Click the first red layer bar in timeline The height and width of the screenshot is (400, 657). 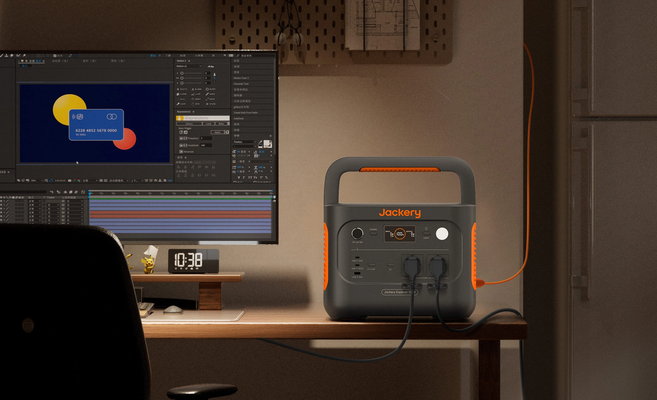[x=181, y=212]
